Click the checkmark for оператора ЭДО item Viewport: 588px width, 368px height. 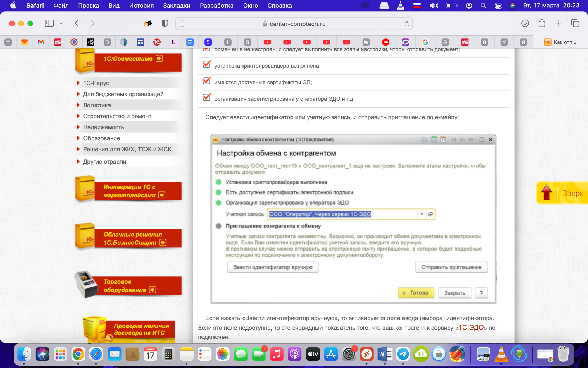coord(207,97)
